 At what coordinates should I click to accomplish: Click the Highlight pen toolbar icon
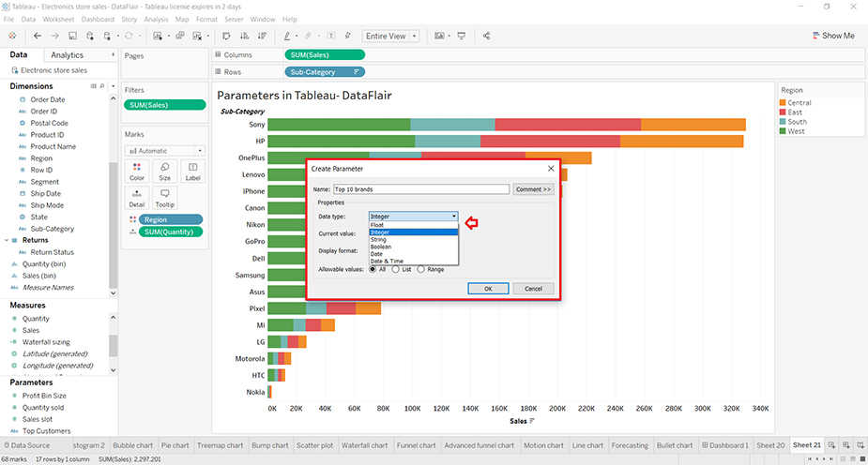[x=287, y=36]
